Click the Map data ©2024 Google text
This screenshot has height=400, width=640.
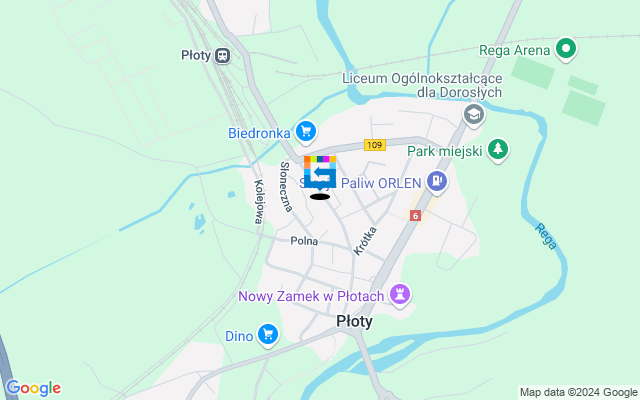tap(578, 393)
